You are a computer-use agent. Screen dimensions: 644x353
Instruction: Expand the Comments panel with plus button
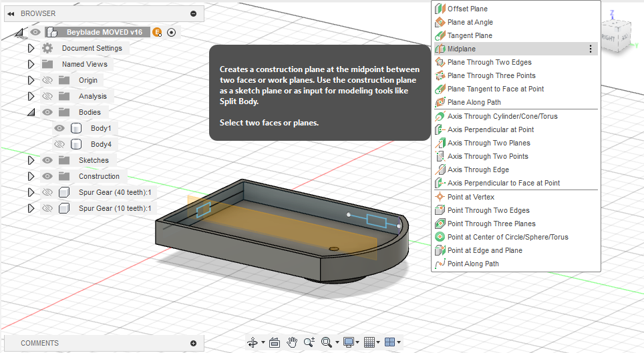point(194,343)
